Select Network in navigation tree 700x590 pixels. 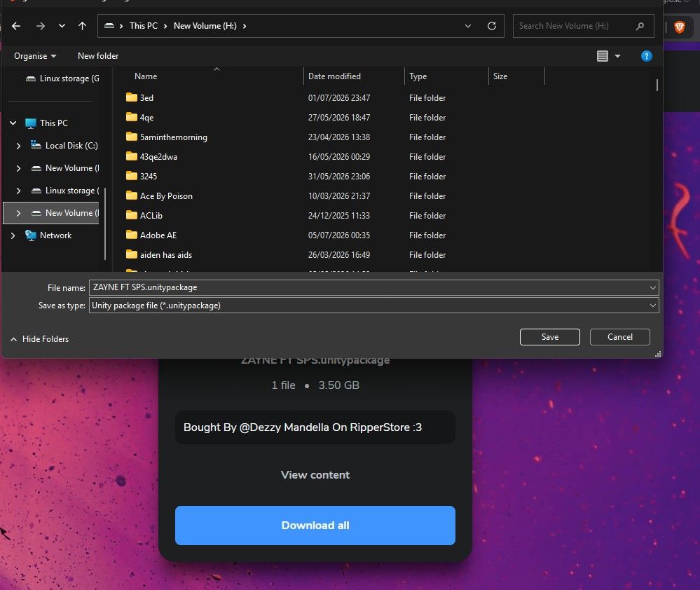point(48,235)
